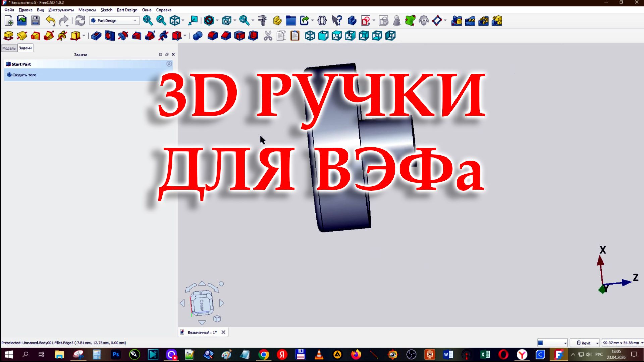Click the Revit button in the status bar
This screenshot has width=644, height=362.
(x=584, y=343)
